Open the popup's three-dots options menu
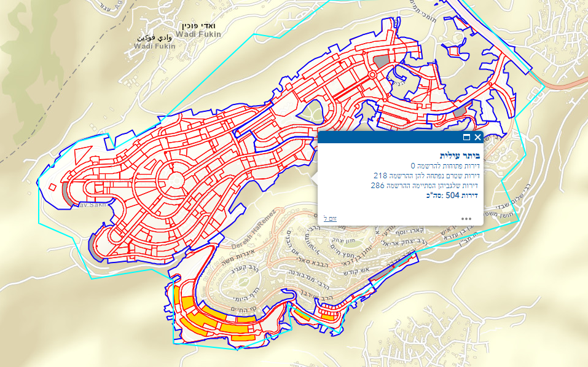Image resolution: width=588 pixels, height=367 pixels. pos(466,219)
